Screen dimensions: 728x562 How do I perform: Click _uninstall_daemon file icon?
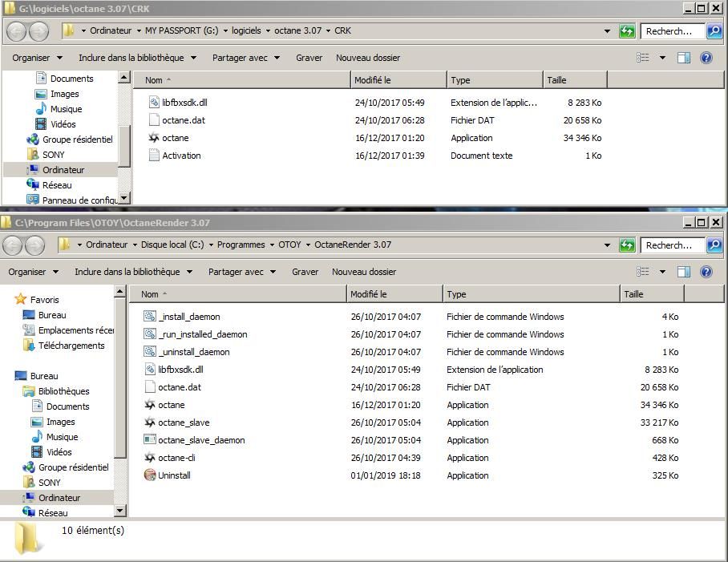click(149, 352)
